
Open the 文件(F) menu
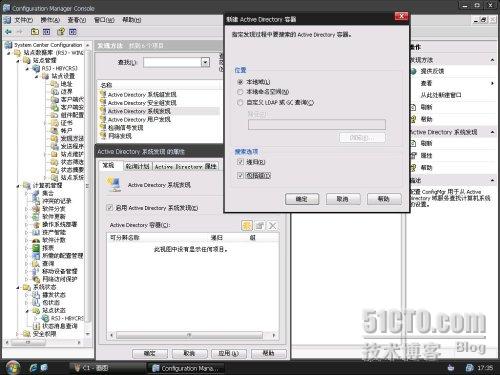tap(23, 20)
